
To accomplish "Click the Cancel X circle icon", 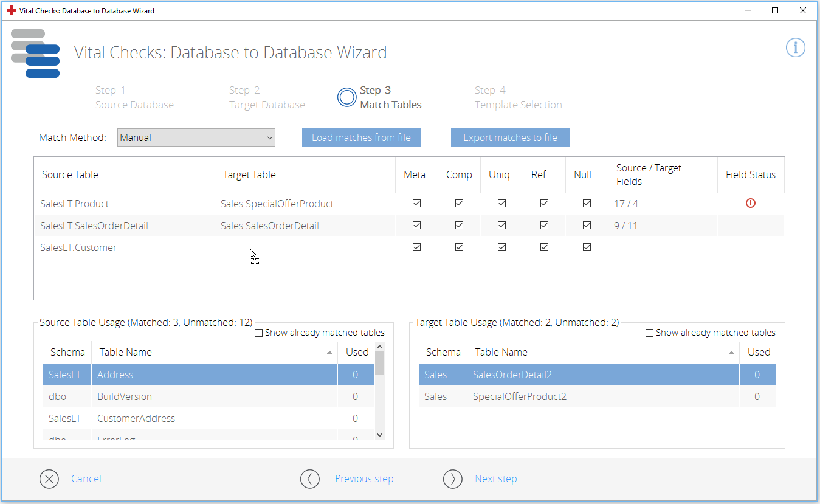I will 49,479.
